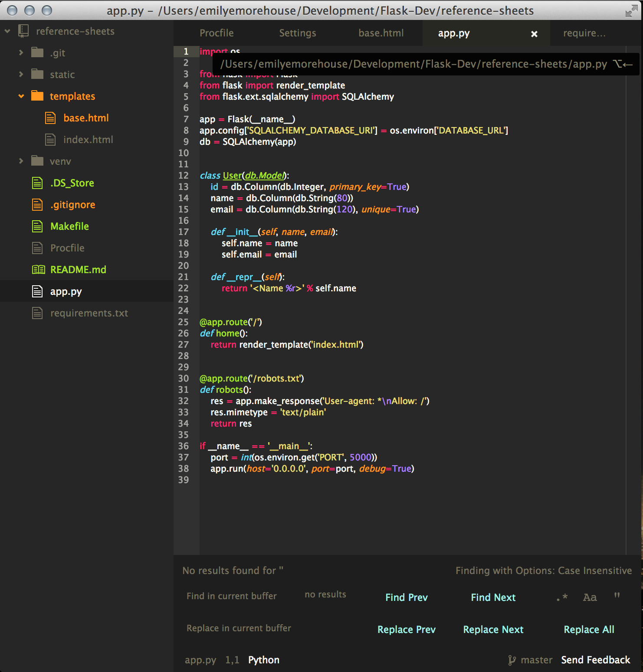This screenshot has width=643, height=672.
Task: Expand the .git folder
Action: (x=21, y=52)
